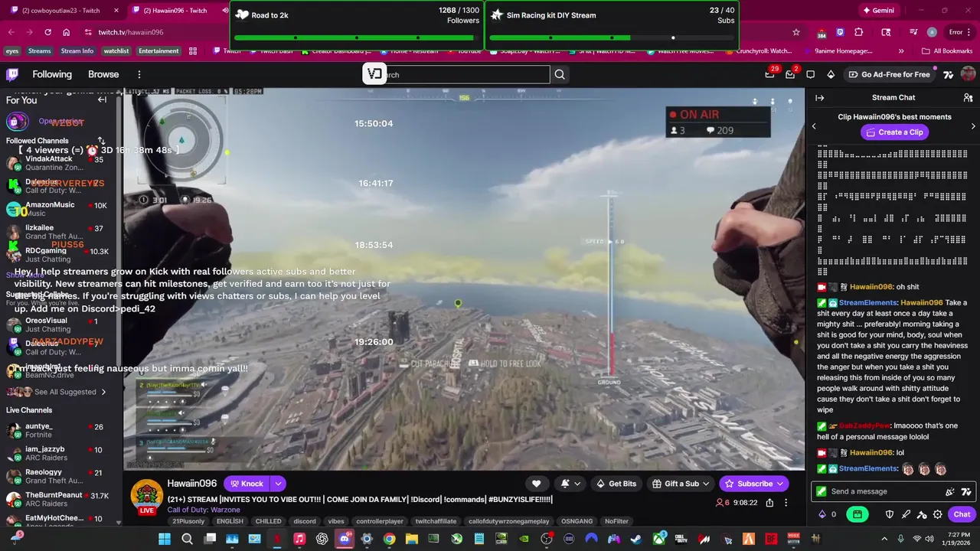Open Hawaiin096 streamer avatar
The width and height of the screenshot is (980, 551).
pos(146,494)
